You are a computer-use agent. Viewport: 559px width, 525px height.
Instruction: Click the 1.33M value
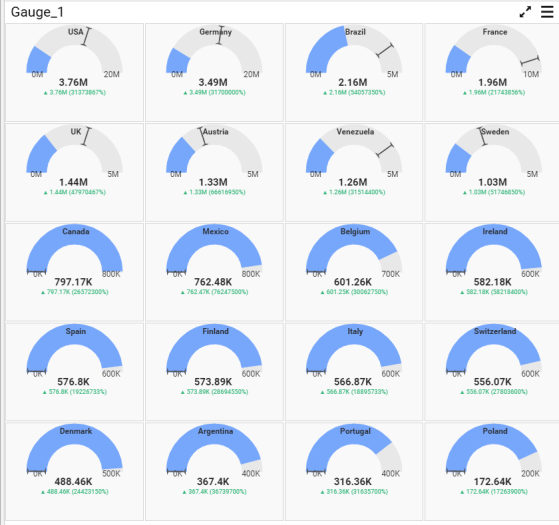213,182
